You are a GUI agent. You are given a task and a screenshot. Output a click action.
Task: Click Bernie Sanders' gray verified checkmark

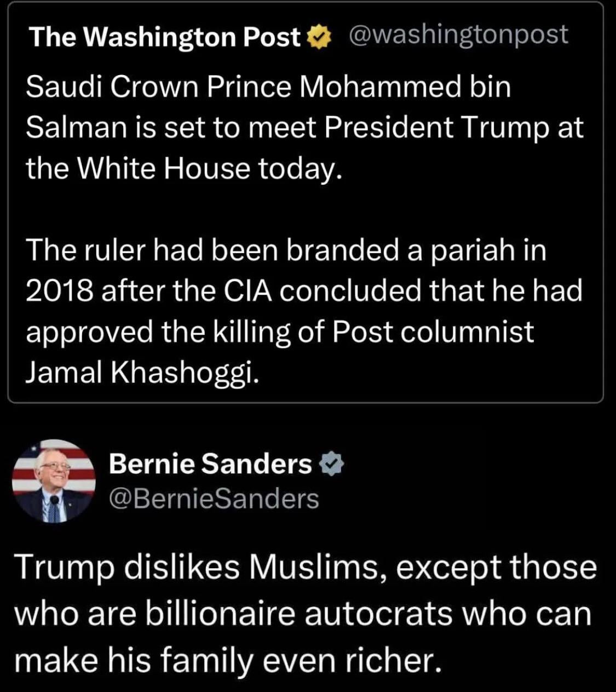[330, 465]
